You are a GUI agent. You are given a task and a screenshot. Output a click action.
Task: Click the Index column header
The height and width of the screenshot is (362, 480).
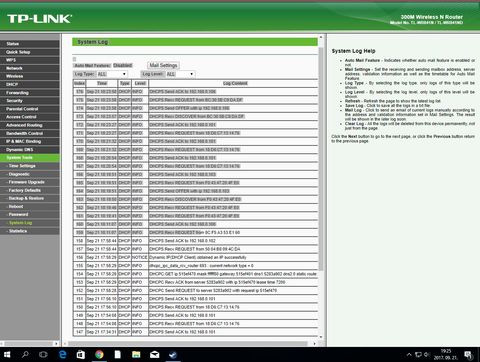[x=79, y=83]
